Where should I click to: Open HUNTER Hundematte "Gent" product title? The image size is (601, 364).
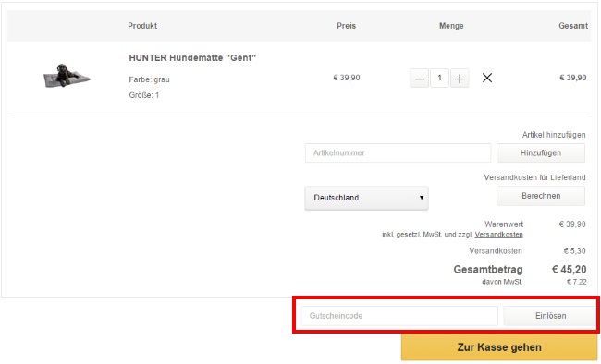tap(192, 58)
